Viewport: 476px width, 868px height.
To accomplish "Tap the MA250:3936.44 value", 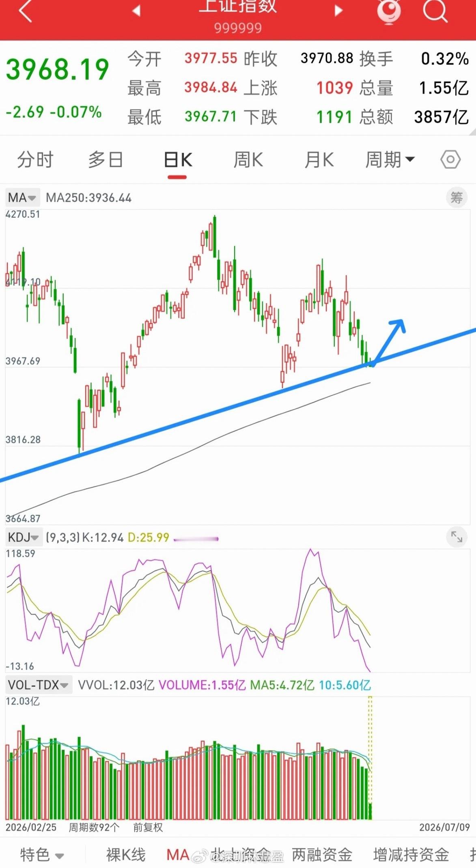I will click(88, 198).
